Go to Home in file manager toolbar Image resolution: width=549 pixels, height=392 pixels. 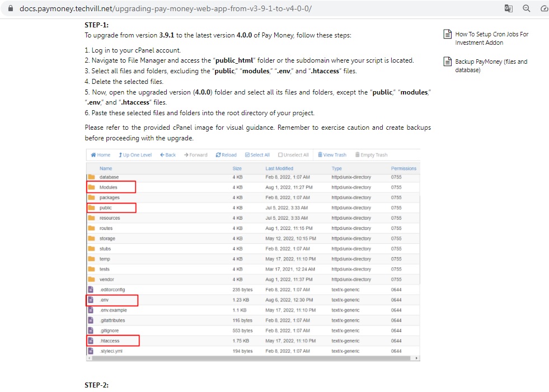[101, 155]
